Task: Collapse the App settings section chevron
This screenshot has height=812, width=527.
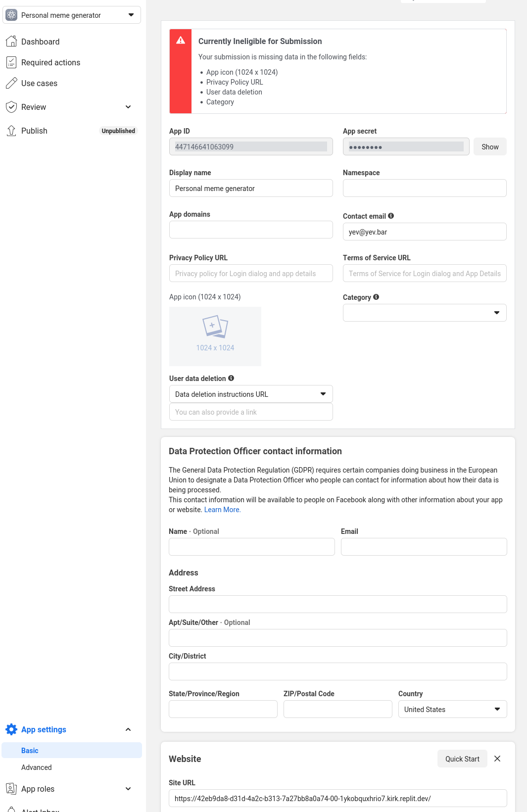Action: (x=128, y=729)
